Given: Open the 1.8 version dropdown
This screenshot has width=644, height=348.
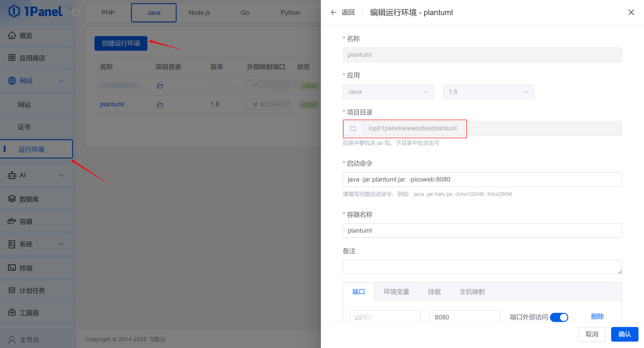Looking at the screenshot, I should coord(488,92).
